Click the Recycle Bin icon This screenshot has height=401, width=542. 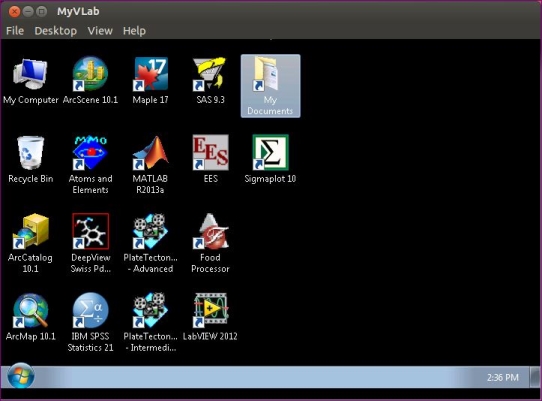[x=30, y=160]
